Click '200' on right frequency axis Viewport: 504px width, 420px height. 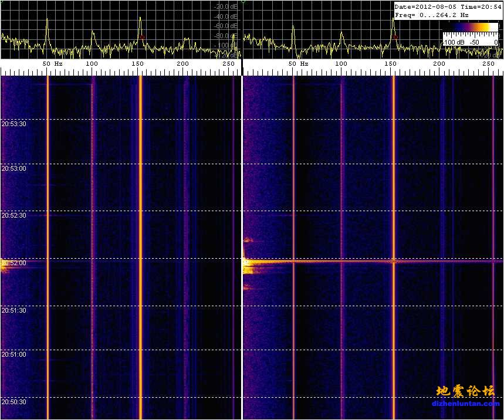(439, 63)
